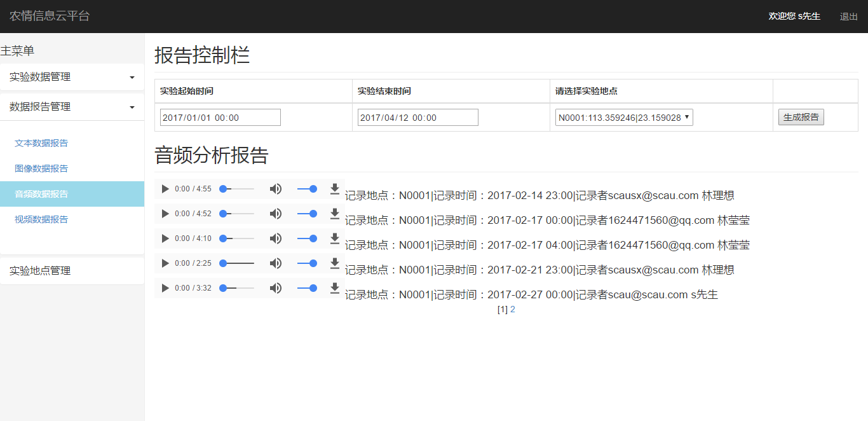Play the 2:25 audio recording
This screenshot has height=421, width=868.
165,263
